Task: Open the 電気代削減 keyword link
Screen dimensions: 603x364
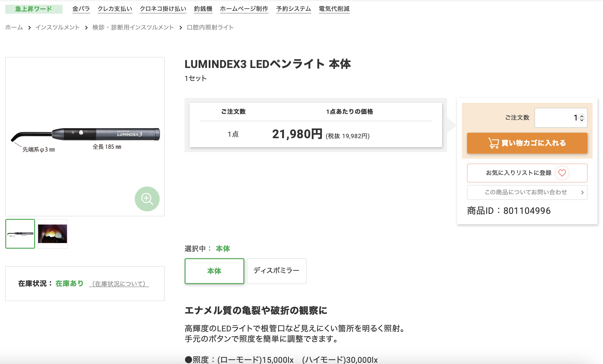Action: (334, 9)
